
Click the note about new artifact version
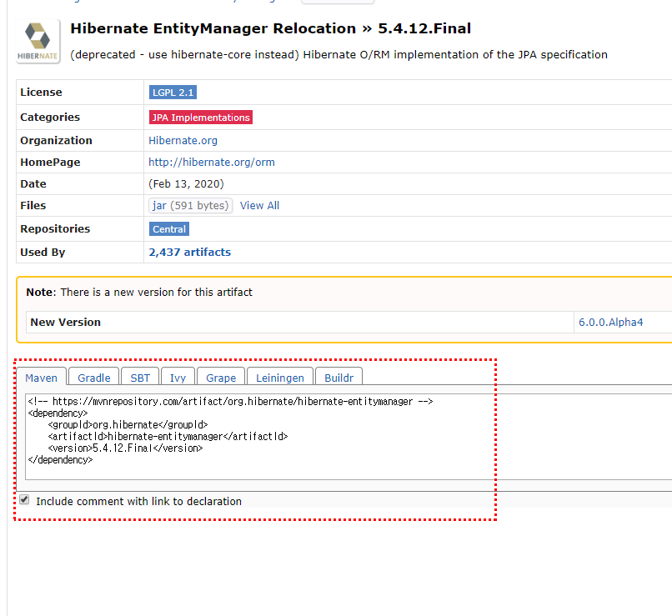pyautogui.click(x=139, y=292)
